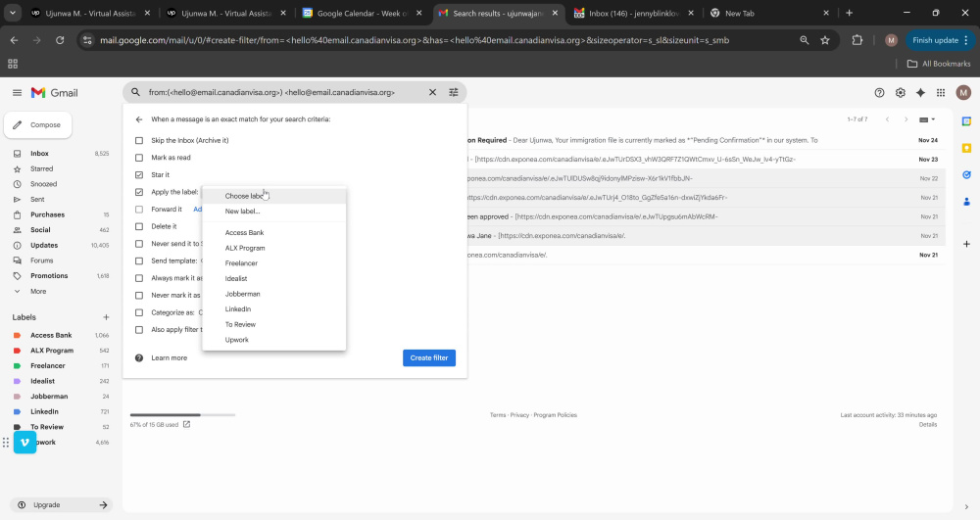
Task: Choose Access Bank label from dropdown
Action: 273,232
